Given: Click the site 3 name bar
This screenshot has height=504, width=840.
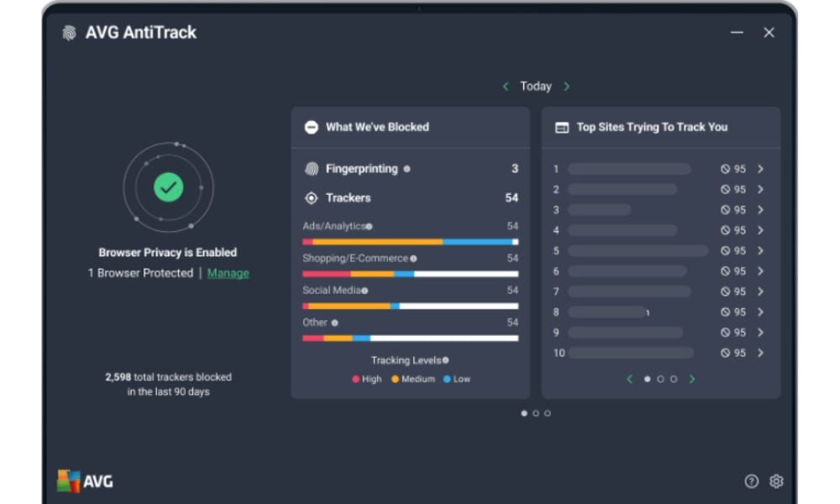Looking at the screenshot, I should (x=600, y=209).
